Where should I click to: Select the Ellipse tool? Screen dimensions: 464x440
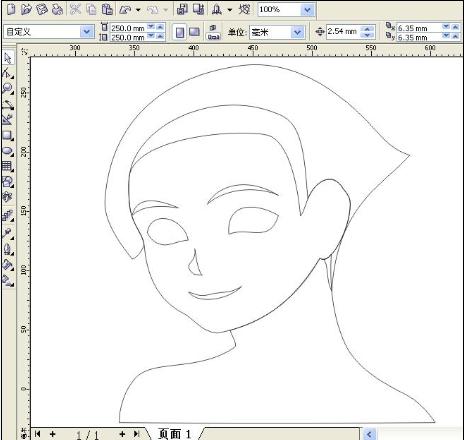coord(8,151)
